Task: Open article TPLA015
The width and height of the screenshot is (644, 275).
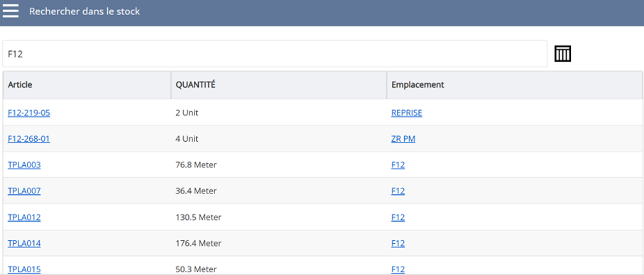Action: [x=24, y=269]
